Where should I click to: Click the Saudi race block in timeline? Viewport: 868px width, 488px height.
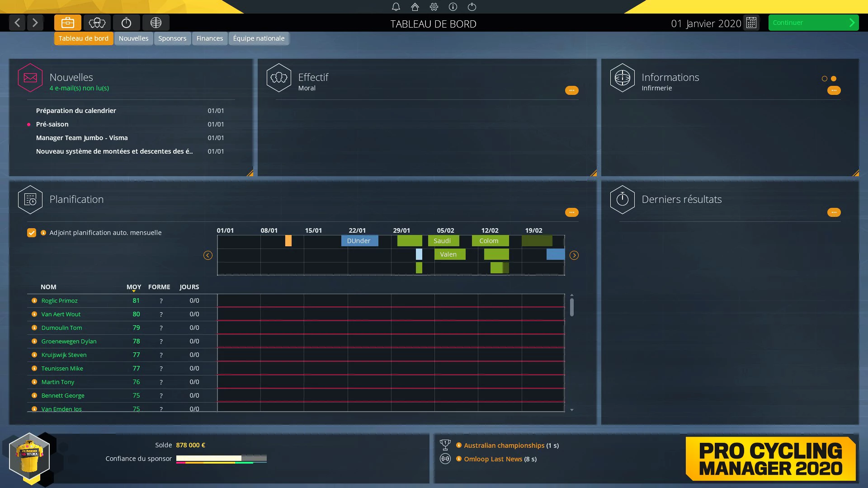tap(443, 241)
